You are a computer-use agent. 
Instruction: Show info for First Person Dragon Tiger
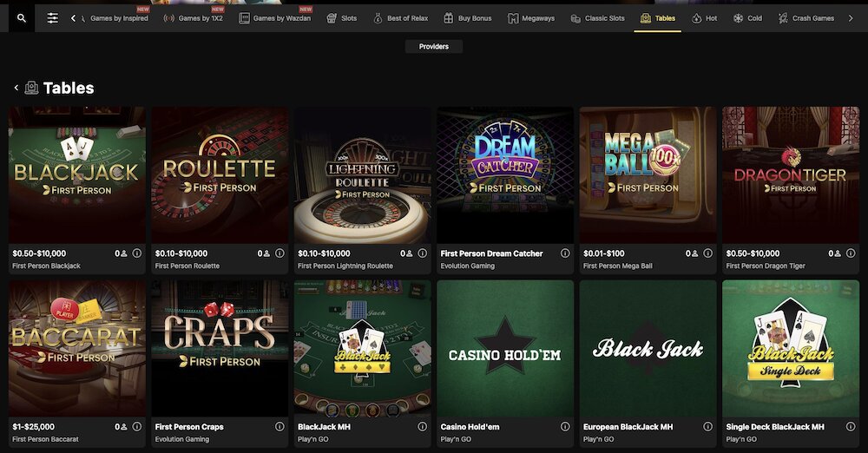[x=851, y=253]
